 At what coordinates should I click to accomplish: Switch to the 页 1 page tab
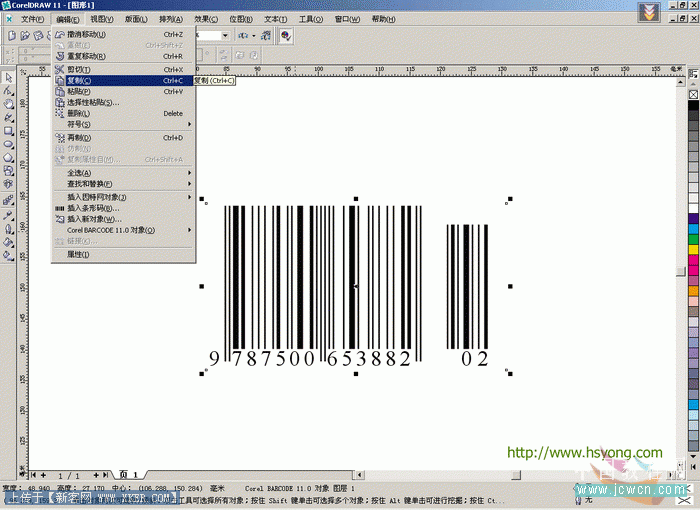[x=129, y=474]
